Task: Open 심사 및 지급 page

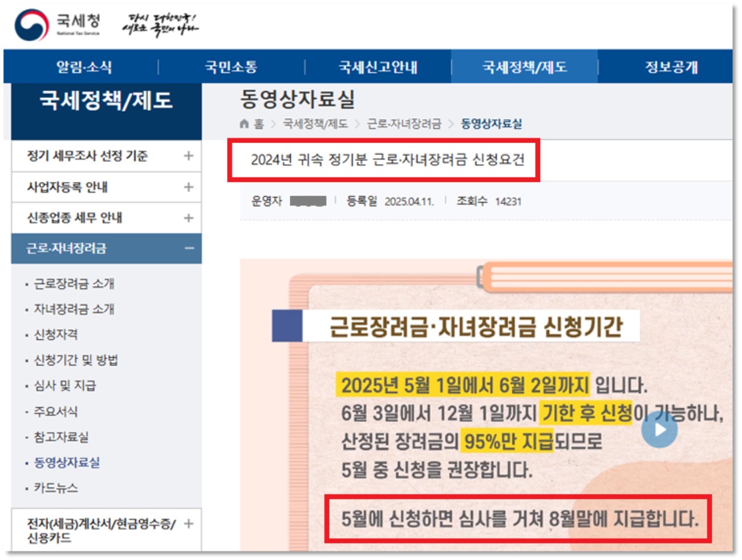Action: (x=65, y=385)
